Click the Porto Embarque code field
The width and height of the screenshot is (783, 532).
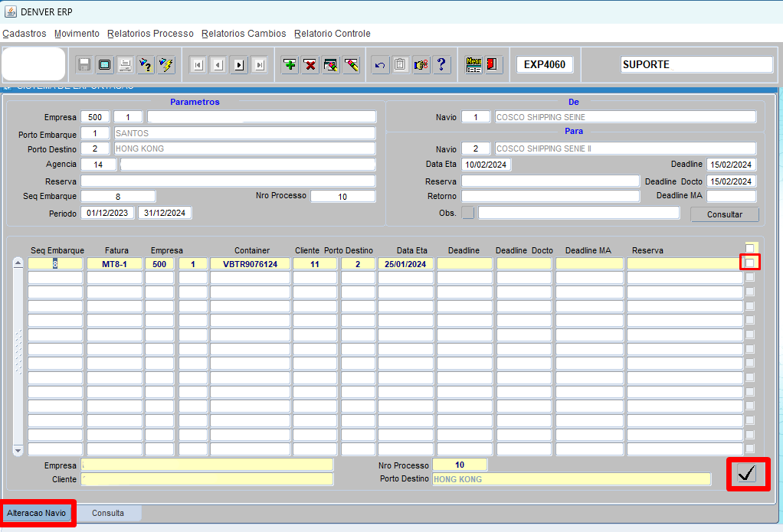[95, 133]
